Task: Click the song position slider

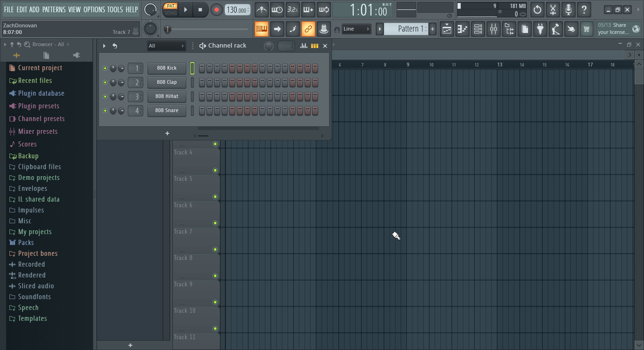Action: pyautogui.click(x=207, y=29)
